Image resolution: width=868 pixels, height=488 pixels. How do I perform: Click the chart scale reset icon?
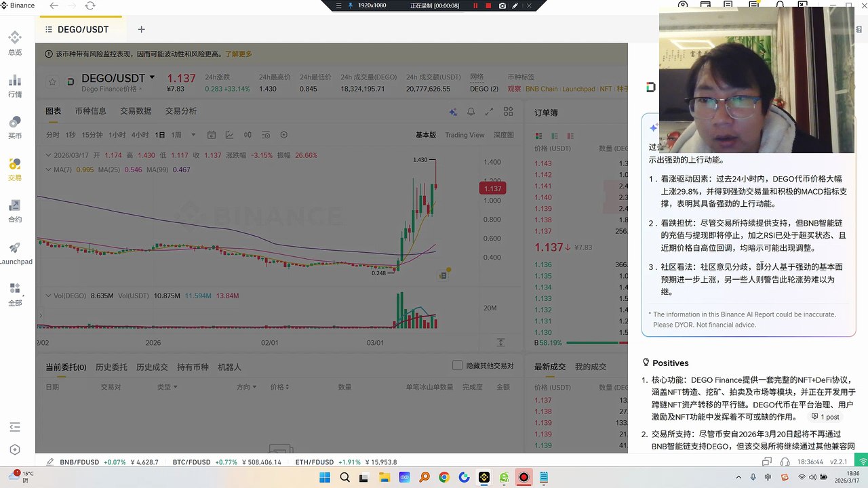point(500,343)
